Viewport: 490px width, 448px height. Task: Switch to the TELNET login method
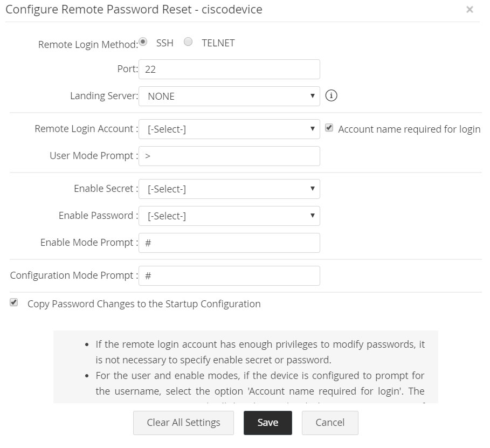[189, 42]
